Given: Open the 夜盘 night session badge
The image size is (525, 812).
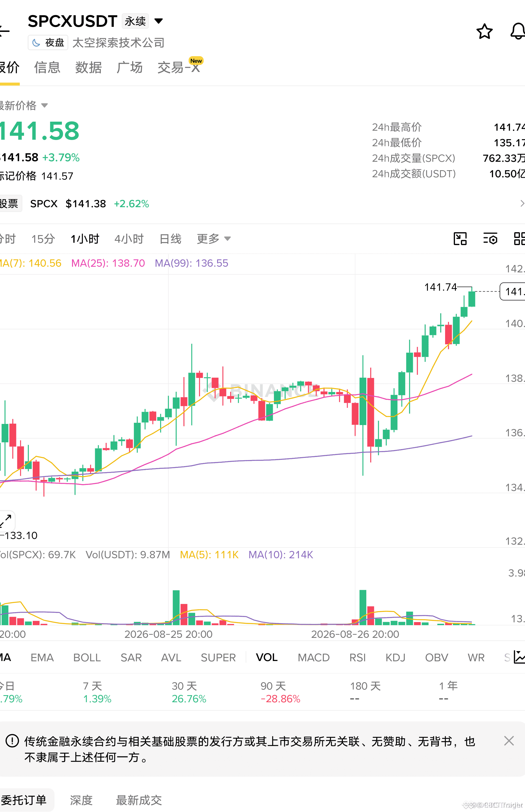Looking at the screenshot, I should click(x=48, y=43).
